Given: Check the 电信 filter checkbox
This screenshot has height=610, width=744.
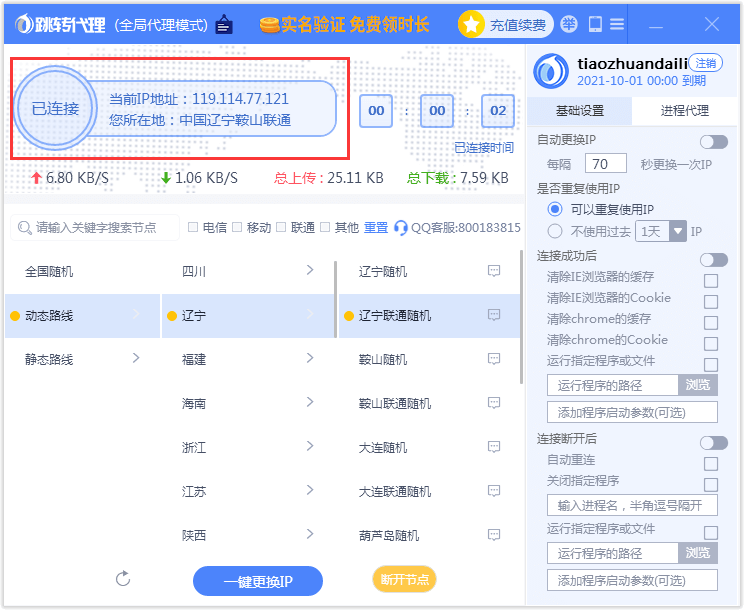Looking at the screenshot, I should (x=193, y=228).
